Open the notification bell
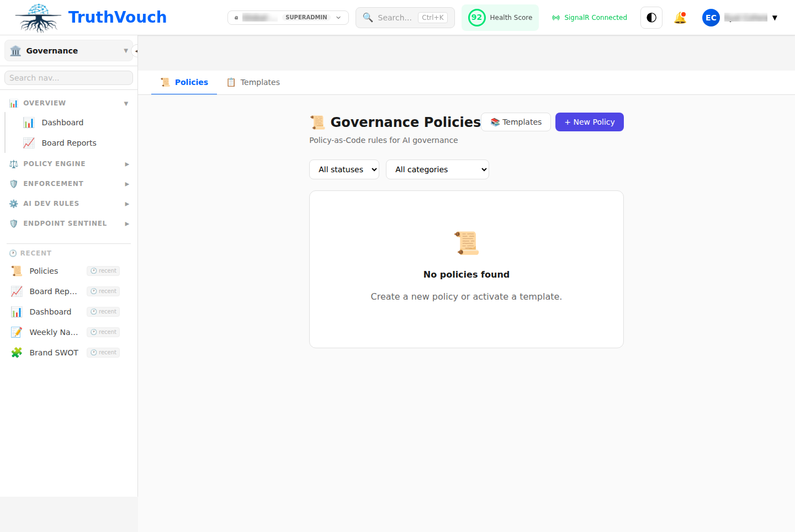795x532 pixels. pyautogui.click(x=680, y=17)
